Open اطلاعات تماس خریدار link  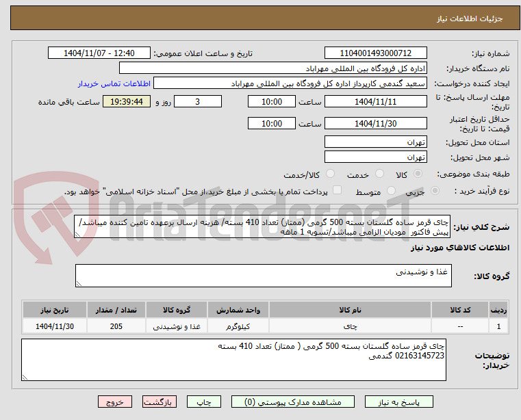114,83
